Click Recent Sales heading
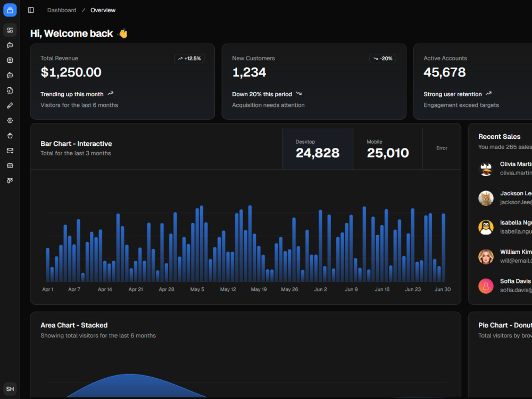532x399 pixels. click(499, 136)
